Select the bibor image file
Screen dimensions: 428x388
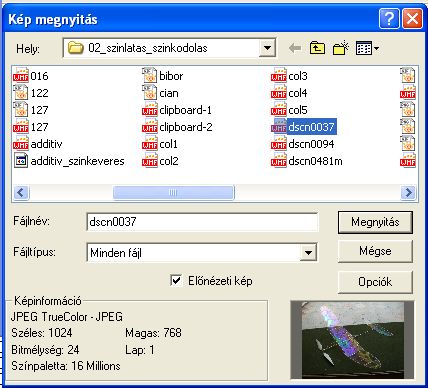click(163, 76)
